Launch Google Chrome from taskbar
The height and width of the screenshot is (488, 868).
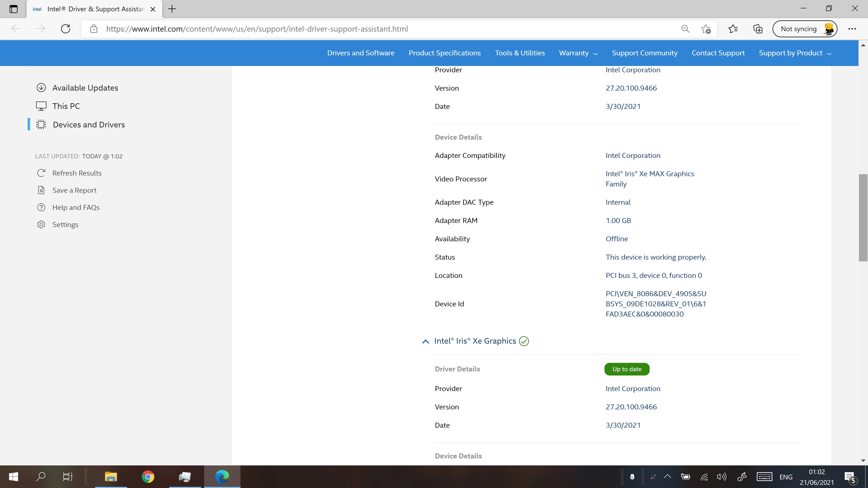pos(148,476)
